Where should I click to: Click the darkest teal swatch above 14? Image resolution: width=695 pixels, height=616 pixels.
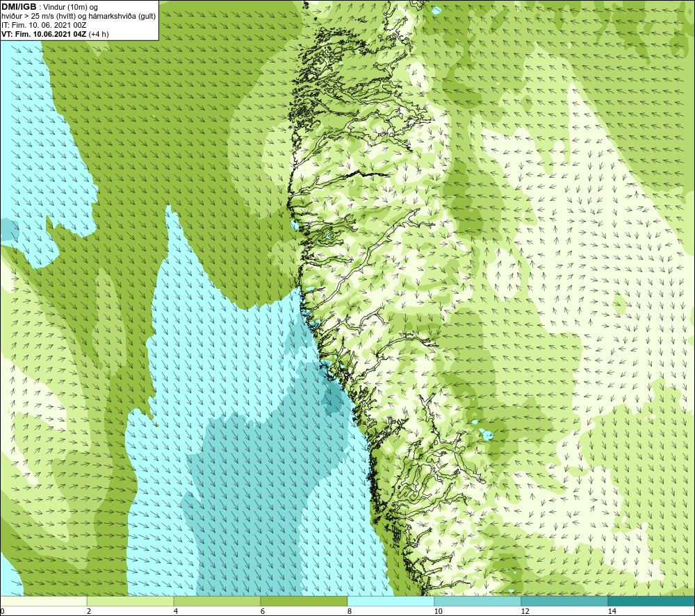[652, 601]
